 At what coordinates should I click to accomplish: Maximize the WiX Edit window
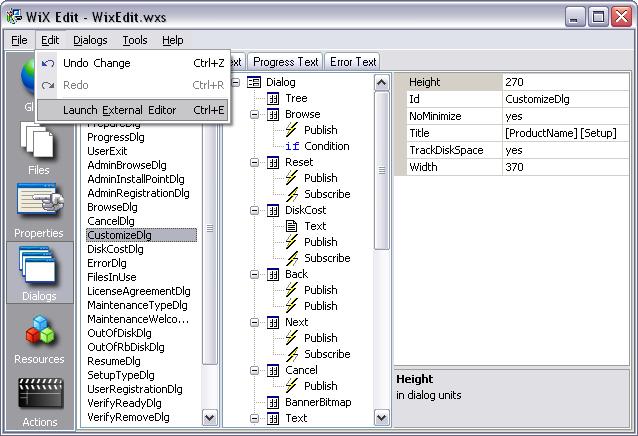coord(598,17)
